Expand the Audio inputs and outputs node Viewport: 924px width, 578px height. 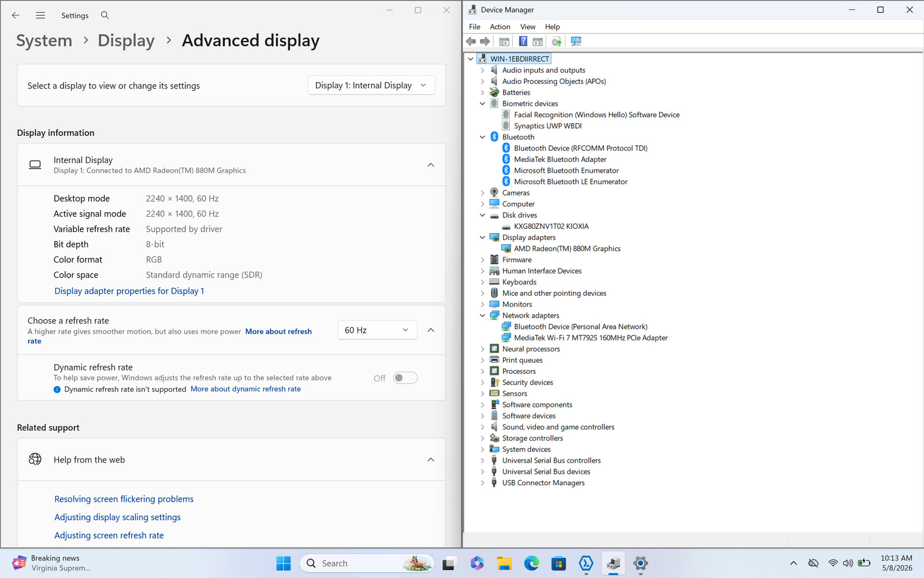click(x=483, y=71)
